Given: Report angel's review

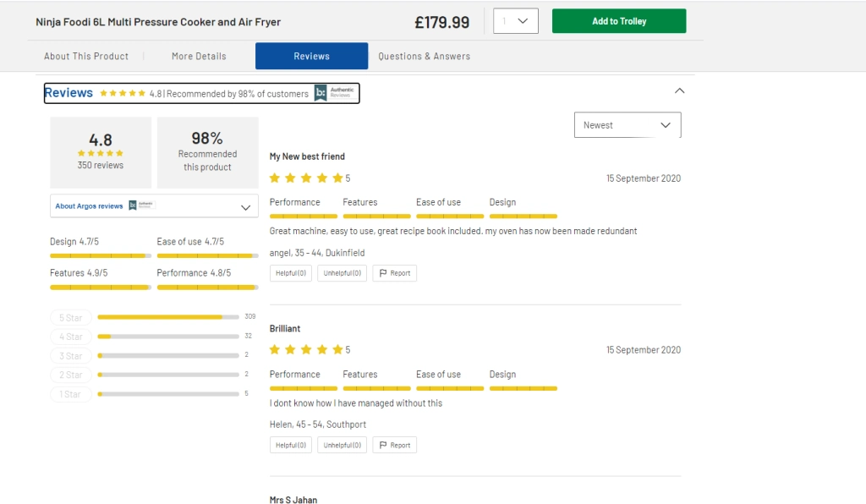Looking at the screenshot, I should point(394,272).
